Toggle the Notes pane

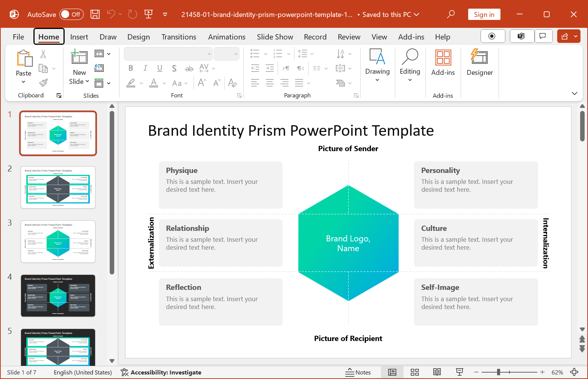pos(358,372)
